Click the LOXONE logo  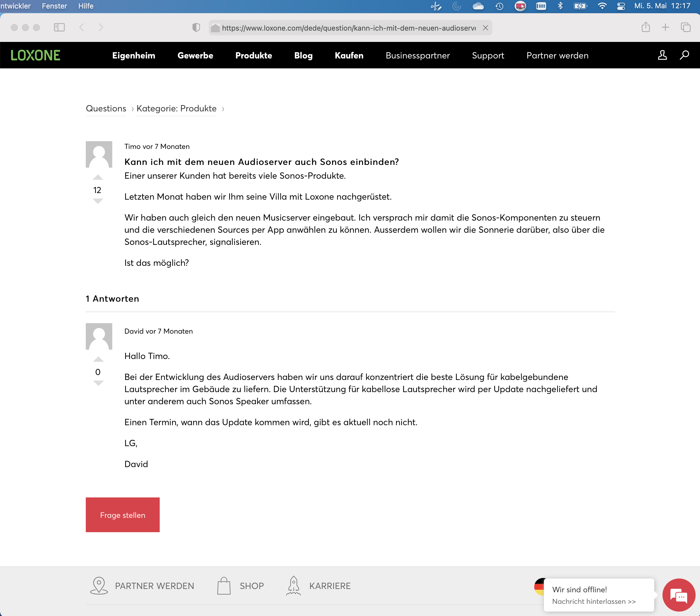[36, 55]
